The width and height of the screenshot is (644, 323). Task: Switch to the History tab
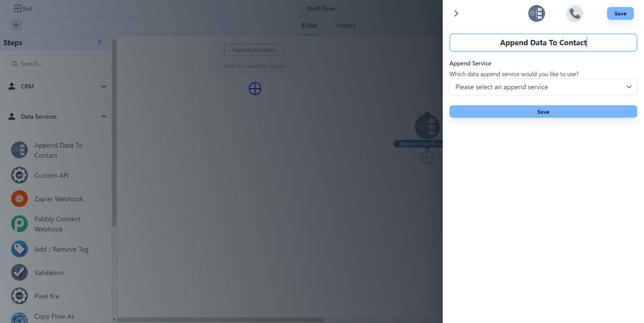pyautogui.click(x=346, y=25)
